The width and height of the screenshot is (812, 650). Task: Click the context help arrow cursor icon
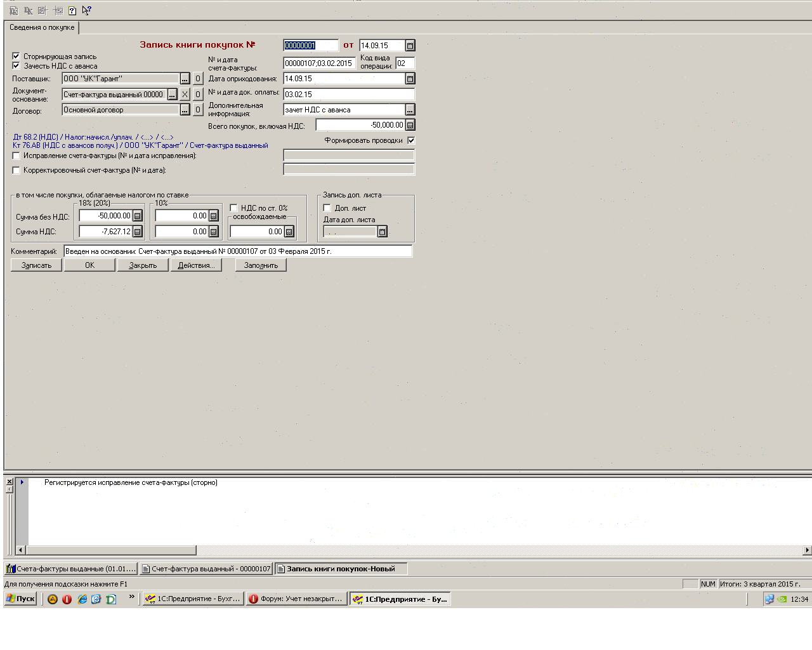pyautogui.click(x=87, y=11)
